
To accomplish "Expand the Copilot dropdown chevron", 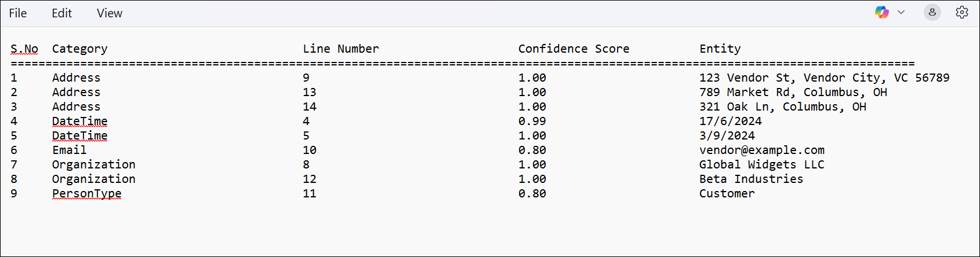I will [901, 13].
